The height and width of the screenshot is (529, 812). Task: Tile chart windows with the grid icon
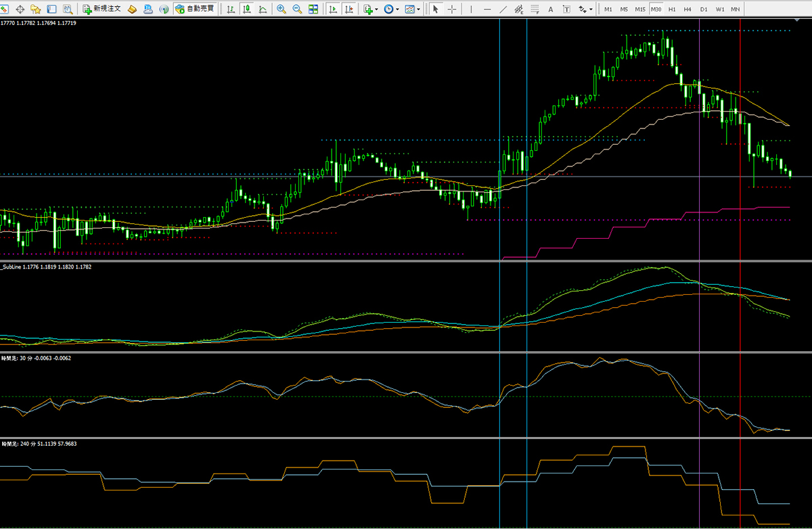313,9
